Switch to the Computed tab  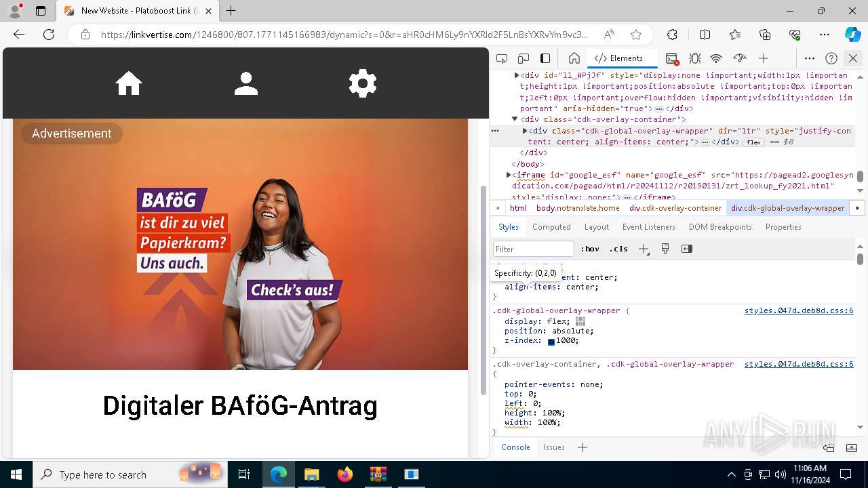[551, 227]
